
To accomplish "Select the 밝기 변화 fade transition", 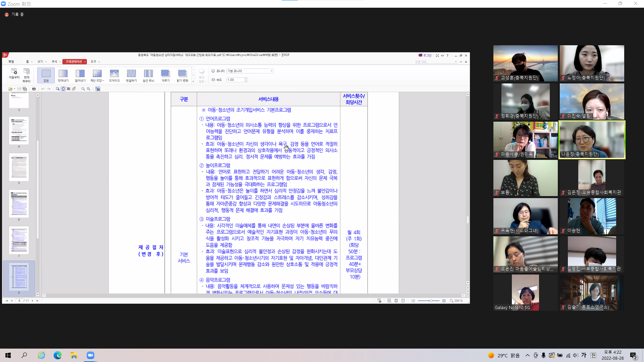I will [x=182, y=75].
